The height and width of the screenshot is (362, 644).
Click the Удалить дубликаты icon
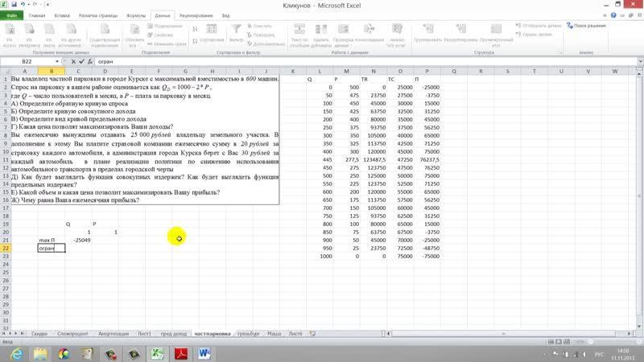click(x=320, y=34)
